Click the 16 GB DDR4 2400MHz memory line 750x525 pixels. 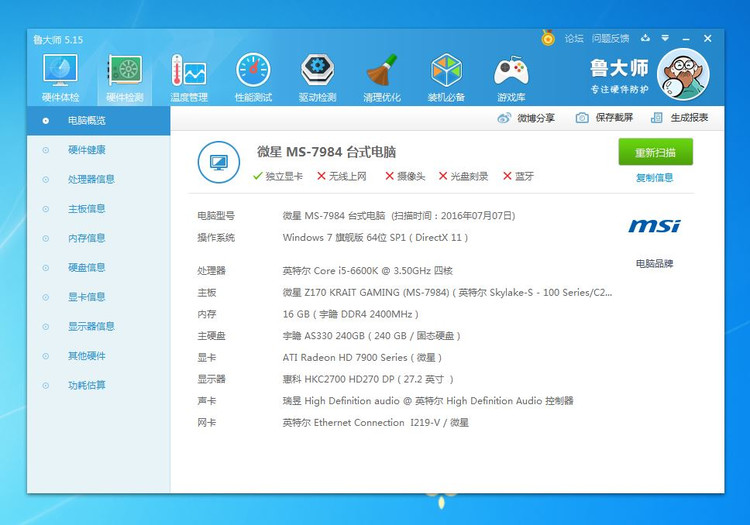tap(351, 314)
